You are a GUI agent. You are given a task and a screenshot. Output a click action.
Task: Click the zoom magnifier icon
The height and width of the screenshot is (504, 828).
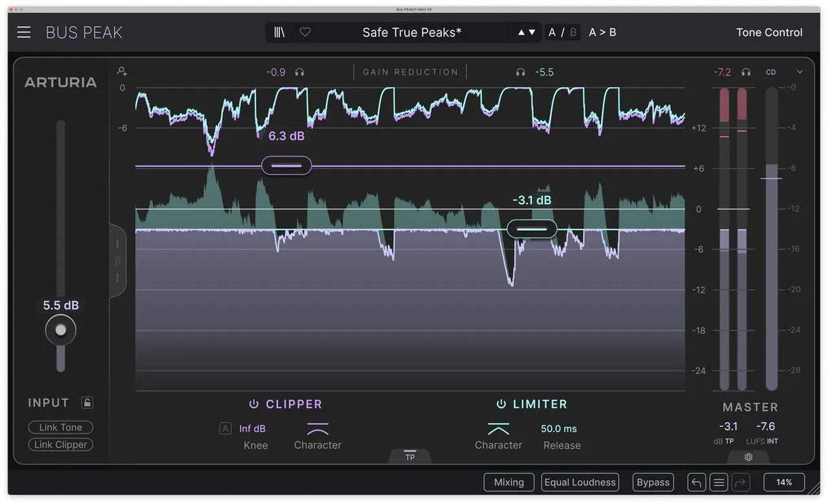tap(121, 71)
